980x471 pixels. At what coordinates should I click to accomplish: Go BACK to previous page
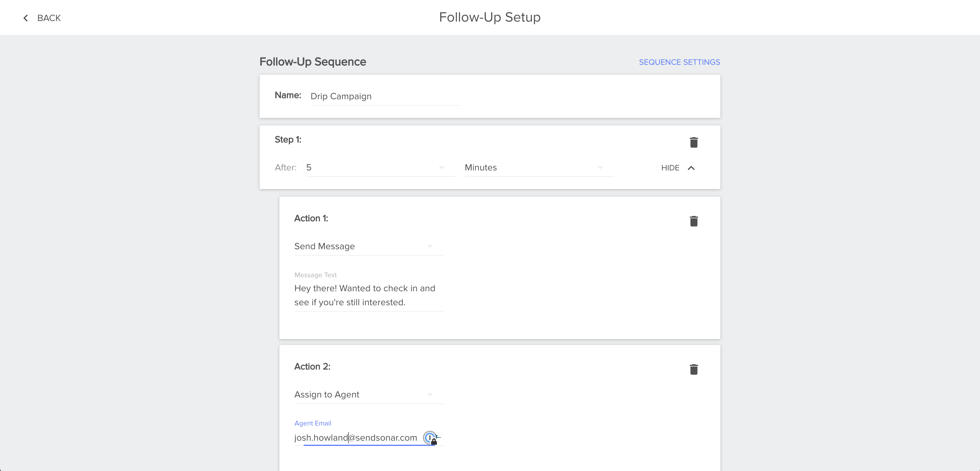click(49, 18)
